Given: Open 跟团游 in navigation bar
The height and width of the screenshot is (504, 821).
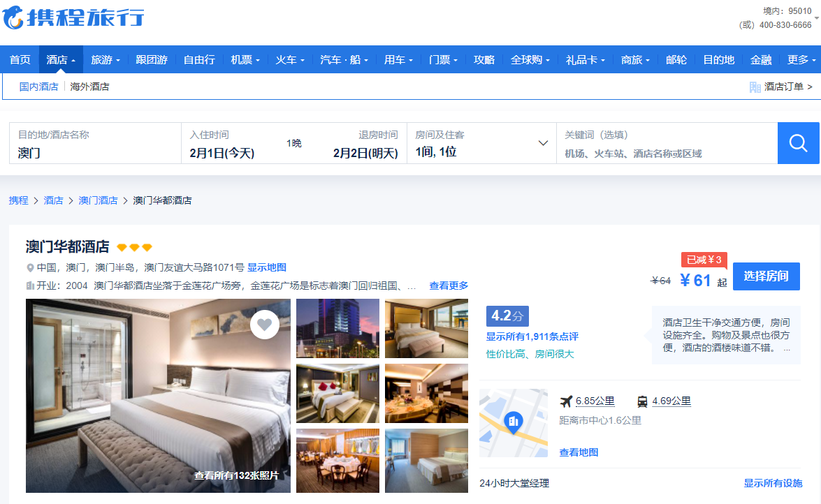Looking at the screenshot, I should click(152, 59).
